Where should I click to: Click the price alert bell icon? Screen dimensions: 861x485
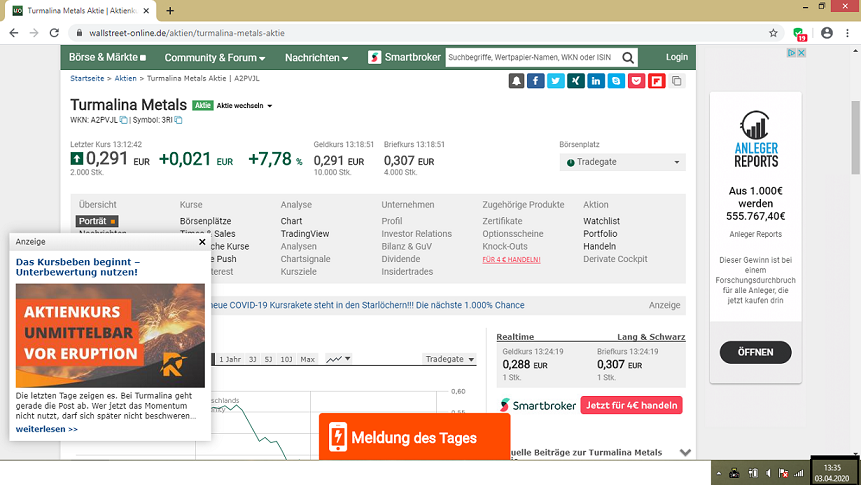coord(516,81)
